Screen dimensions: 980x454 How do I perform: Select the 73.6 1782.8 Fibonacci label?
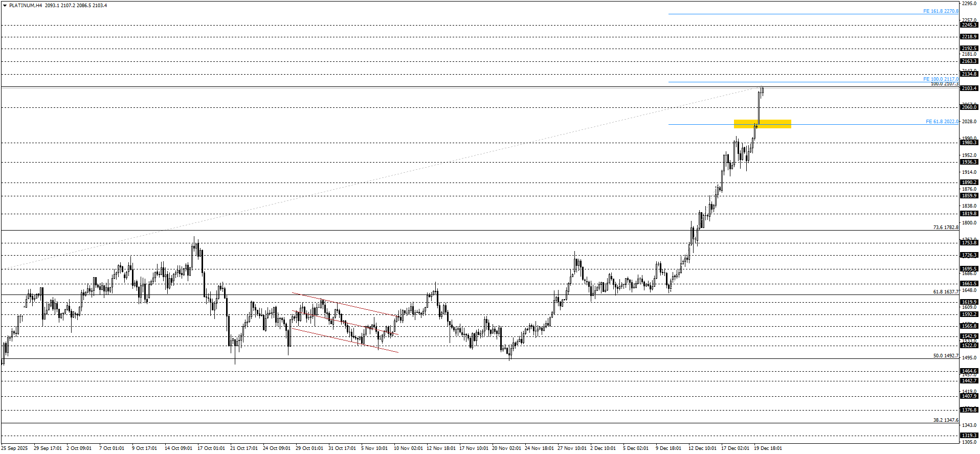pos(945,228)
